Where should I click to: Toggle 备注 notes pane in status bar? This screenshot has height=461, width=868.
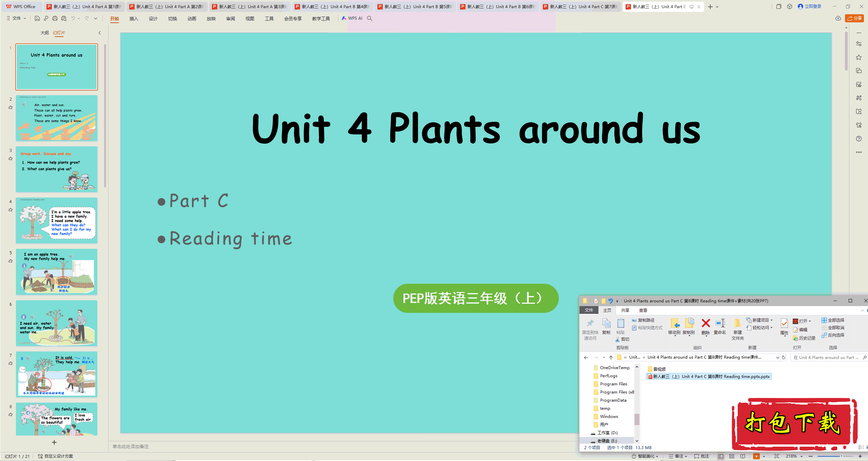(678, 456)
